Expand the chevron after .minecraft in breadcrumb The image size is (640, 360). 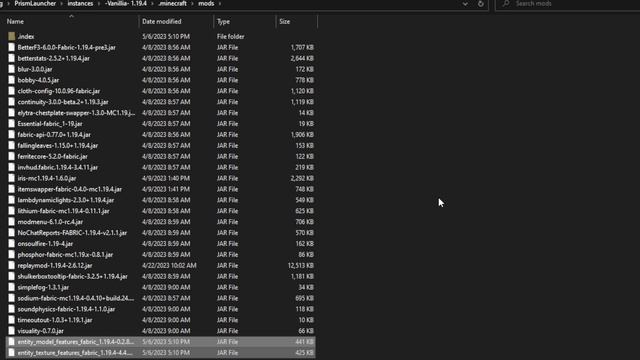pos(192,4)
